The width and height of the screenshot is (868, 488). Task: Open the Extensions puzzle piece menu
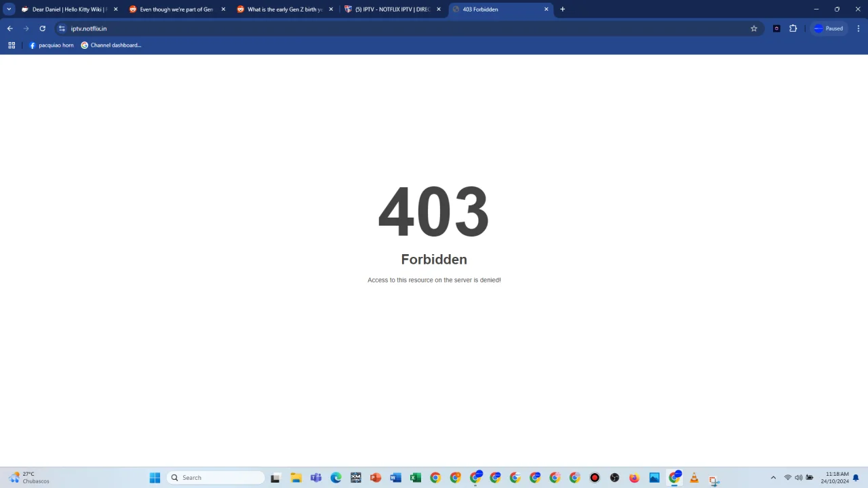tap(793, 28)
